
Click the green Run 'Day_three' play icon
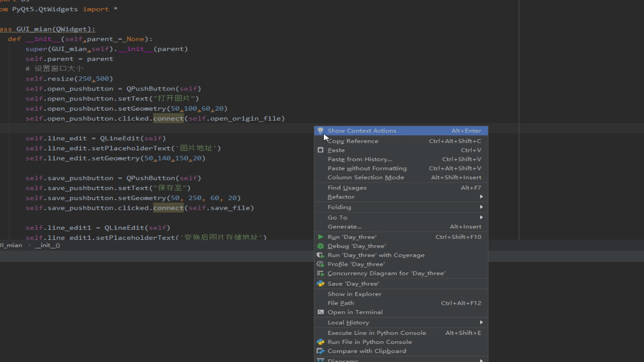(320, 237)
